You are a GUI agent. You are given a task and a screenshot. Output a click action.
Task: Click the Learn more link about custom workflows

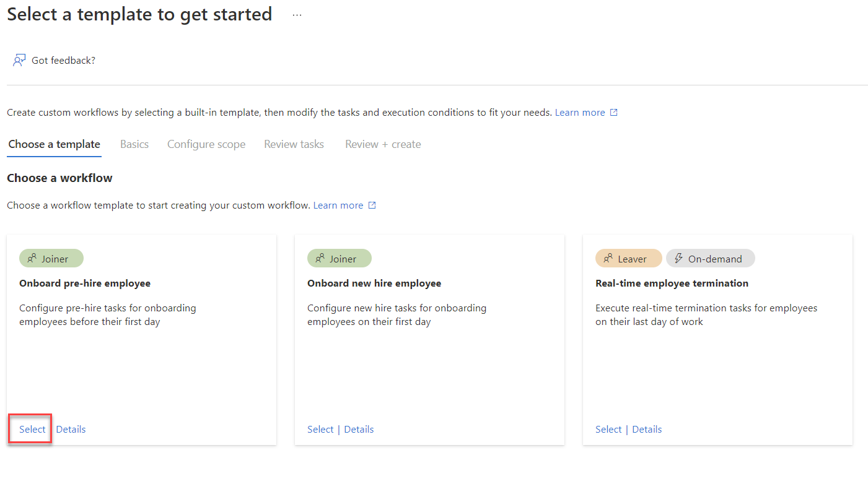581,112
